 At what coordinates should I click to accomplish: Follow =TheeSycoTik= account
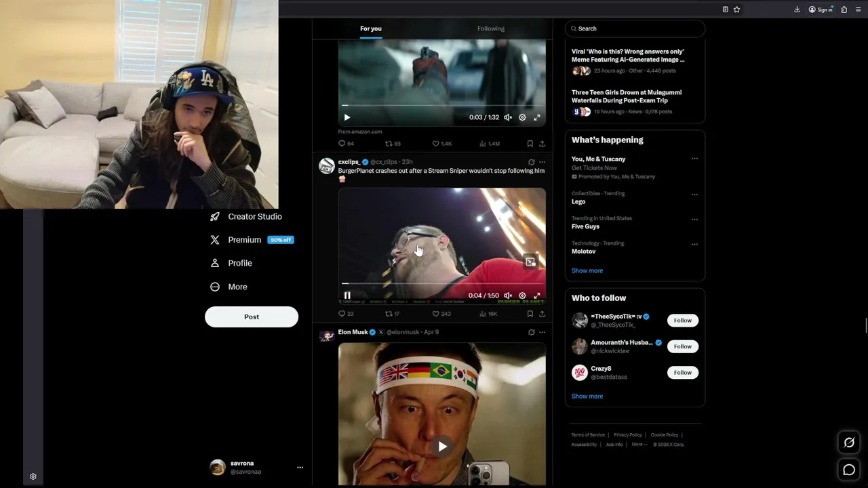683,321
